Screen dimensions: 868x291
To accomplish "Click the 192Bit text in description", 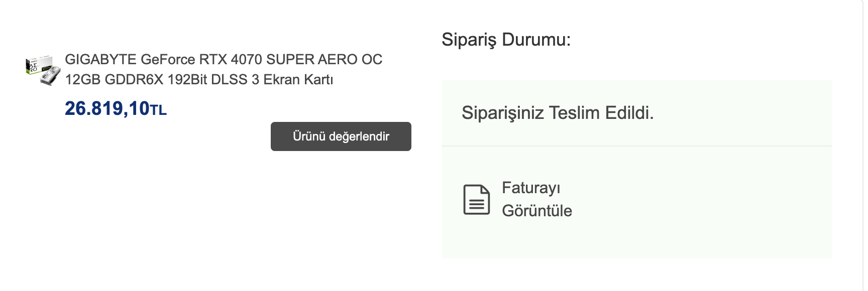I will 187,80.
